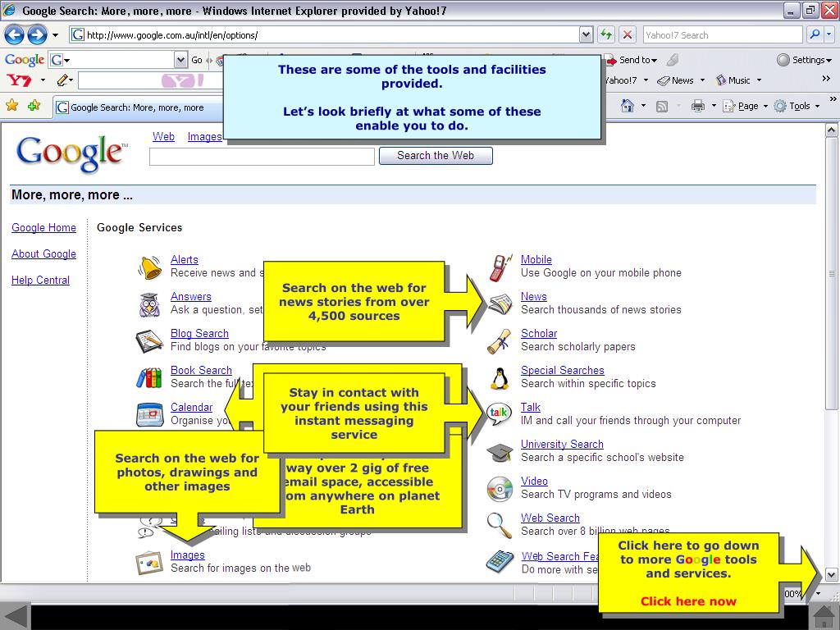Click the Images picture frame icon
840x630 pixels.
pos(149,563)
